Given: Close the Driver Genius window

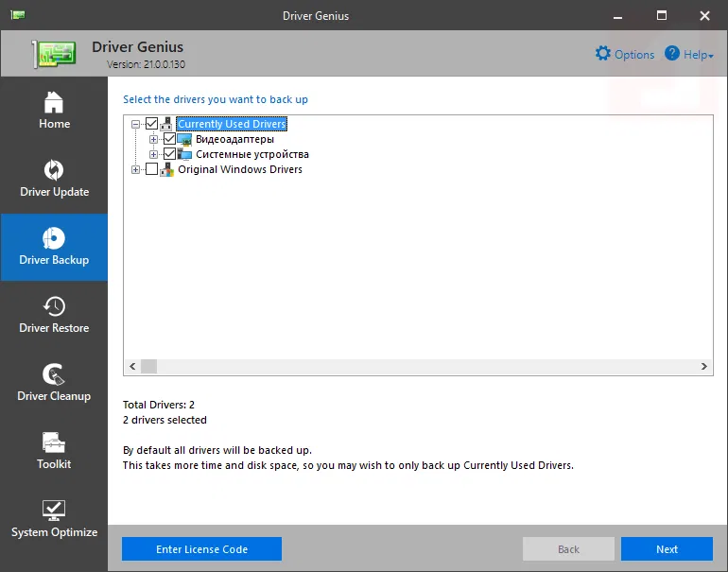Looking at the screenshot, I should (704, 16).
